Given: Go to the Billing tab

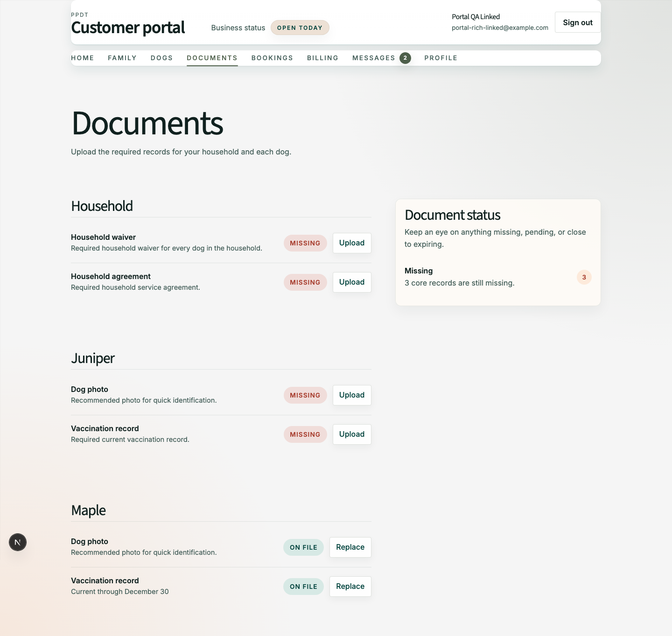Looking at the screenshot, I should point(322,58).
